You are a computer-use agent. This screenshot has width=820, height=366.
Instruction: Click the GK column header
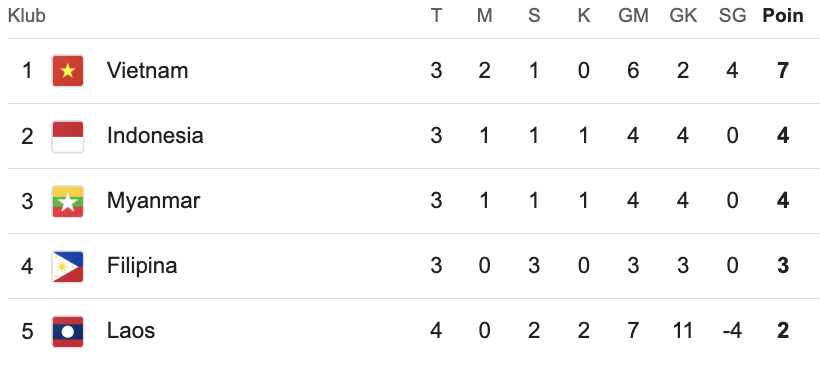[683, 16]
